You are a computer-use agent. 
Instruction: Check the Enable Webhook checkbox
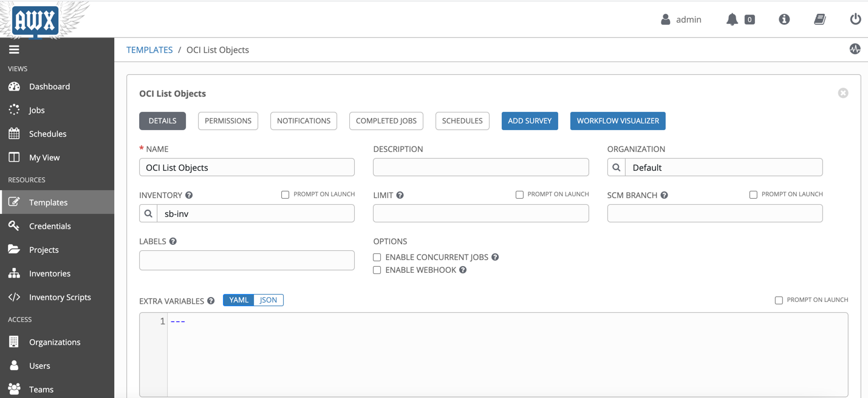point(377,270)
